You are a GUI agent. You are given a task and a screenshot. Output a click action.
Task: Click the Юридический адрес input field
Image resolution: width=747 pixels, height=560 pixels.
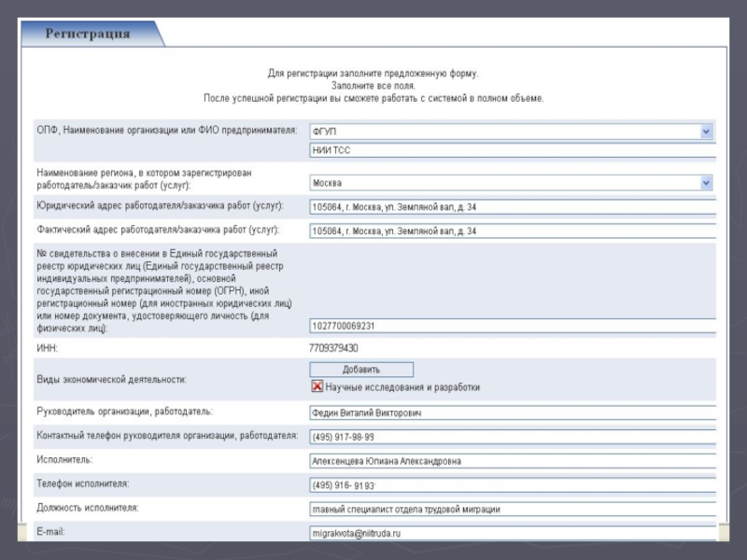click(x=513, y=207)
